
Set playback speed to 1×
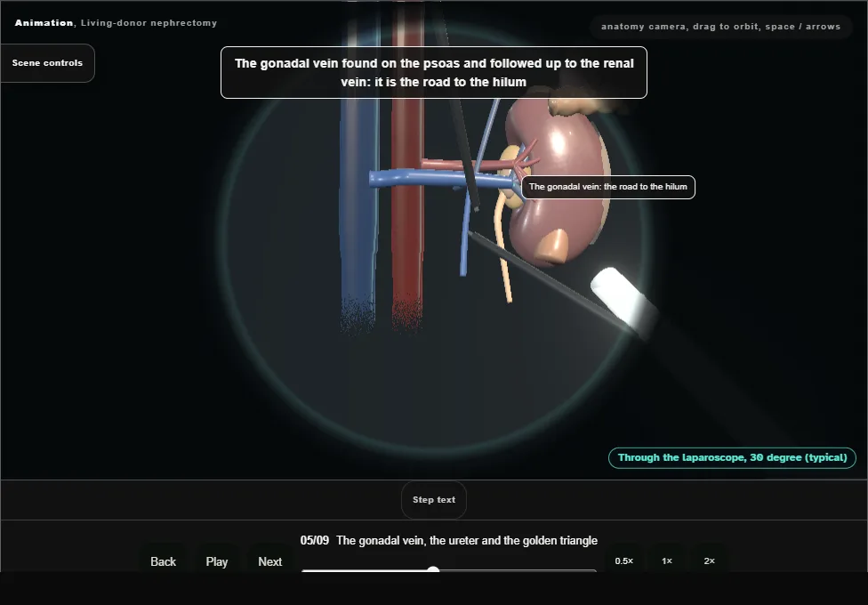click(x=666, y=561)
